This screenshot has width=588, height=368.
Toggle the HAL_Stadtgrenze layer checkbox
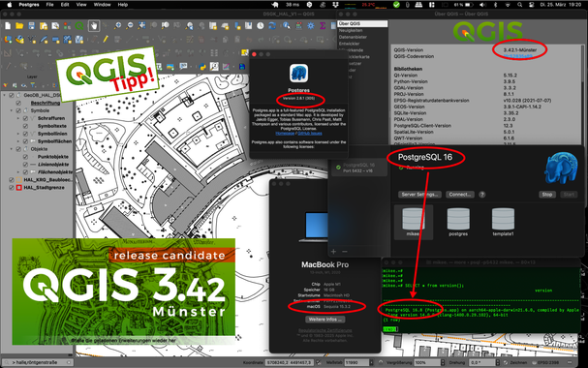coord(12,187)
